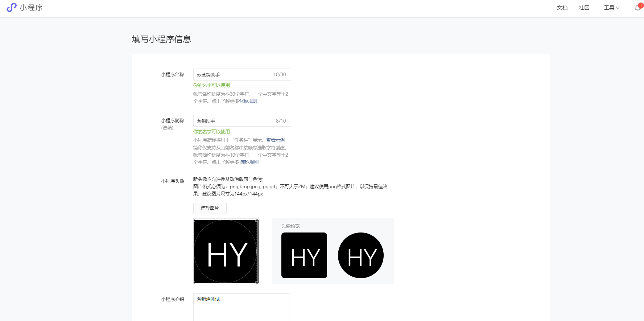Open the 文档 menu item

[x=562, y=8]
